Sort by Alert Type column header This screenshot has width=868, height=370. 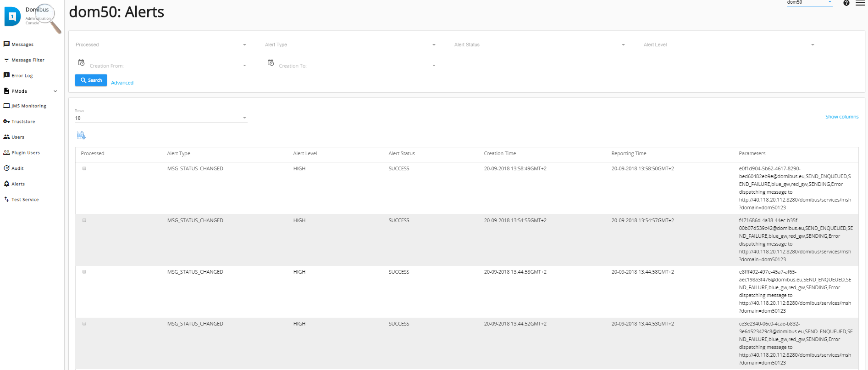[178, 153]
